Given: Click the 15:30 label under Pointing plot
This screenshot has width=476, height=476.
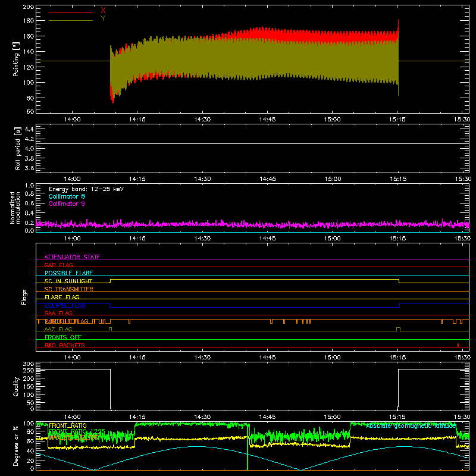Looking at the screenshot, I should [462, 120].
